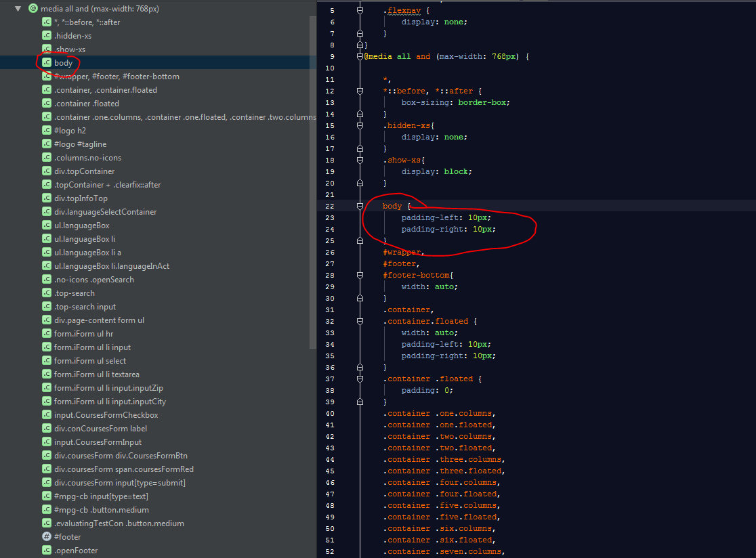Collapse the body rule fold marker on line 22

coord(360,206)
